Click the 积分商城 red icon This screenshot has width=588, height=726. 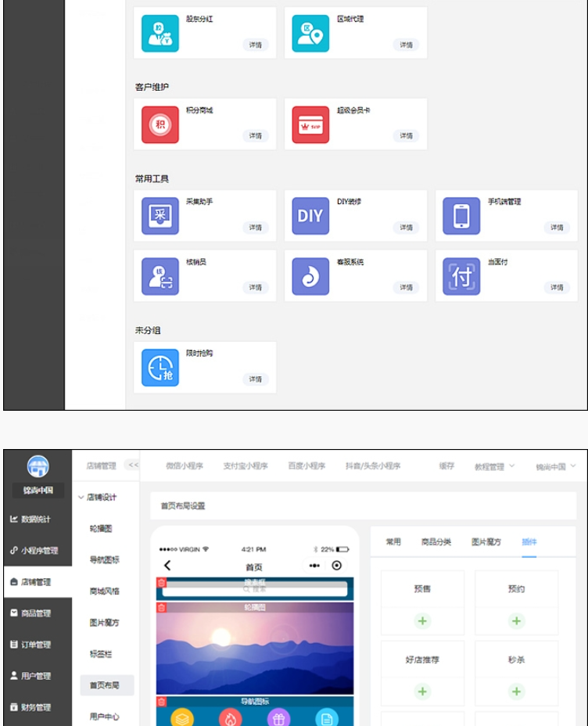point(160,124)
